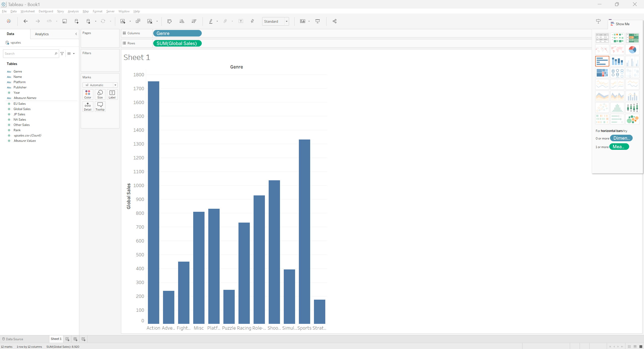Sort Genre descending by Global Sales
Screen dimensions: 644x349
pos(194,21)
